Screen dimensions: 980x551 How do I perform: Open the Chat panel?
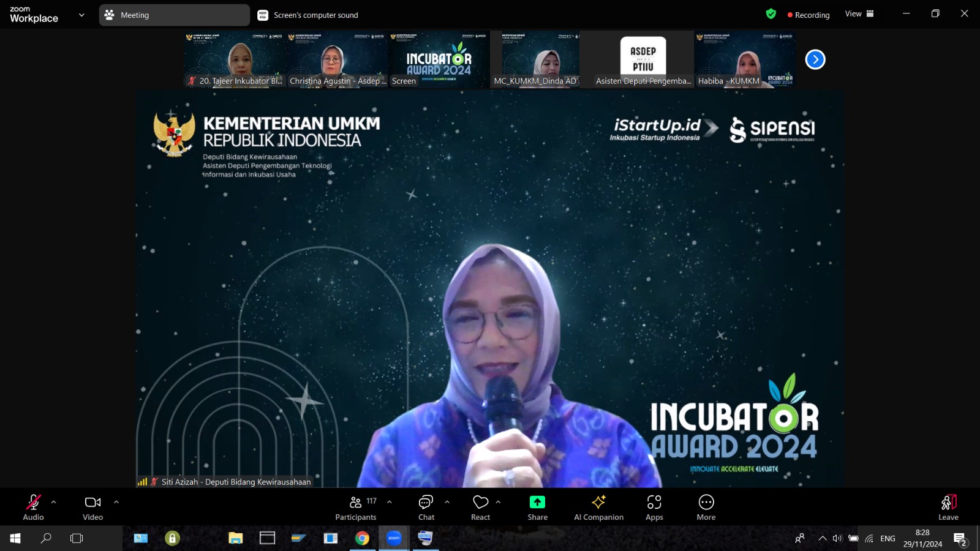pos(426,508)
